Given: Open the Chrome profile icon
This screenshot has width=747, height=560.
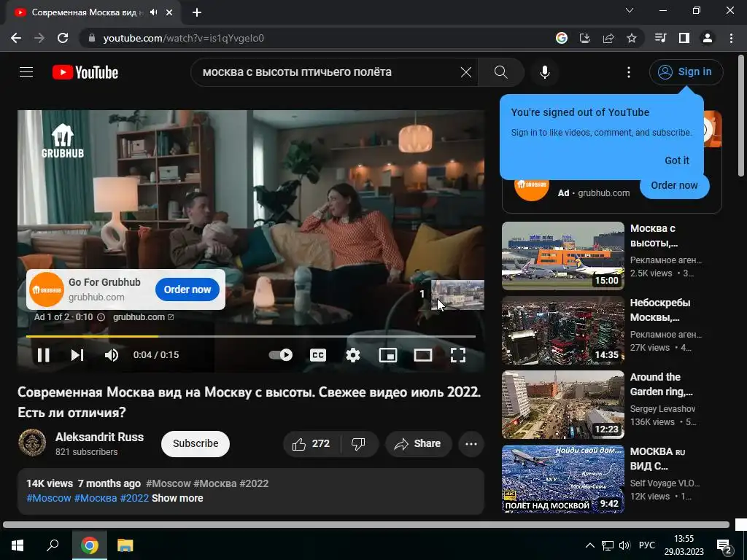Looking at the screenshot, I should point(708,38).
